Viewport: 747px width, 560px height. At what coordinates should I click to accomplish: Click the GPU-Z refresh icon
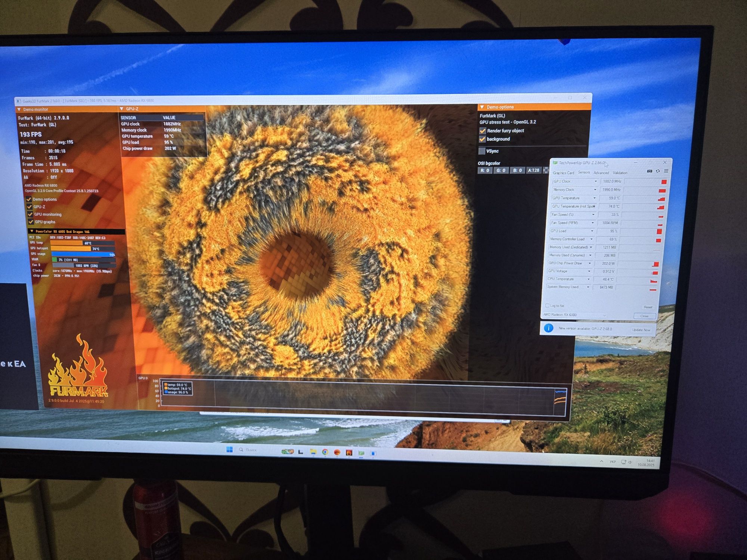(x=658, y=171)
